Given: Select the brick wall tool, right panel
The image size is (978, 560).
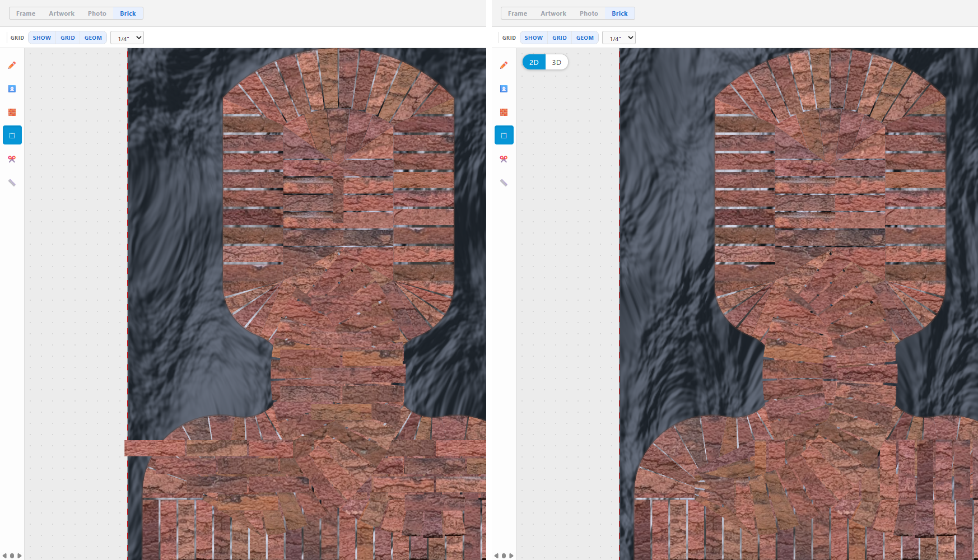Looking at the screenshot, I should (x=504, y=113).
